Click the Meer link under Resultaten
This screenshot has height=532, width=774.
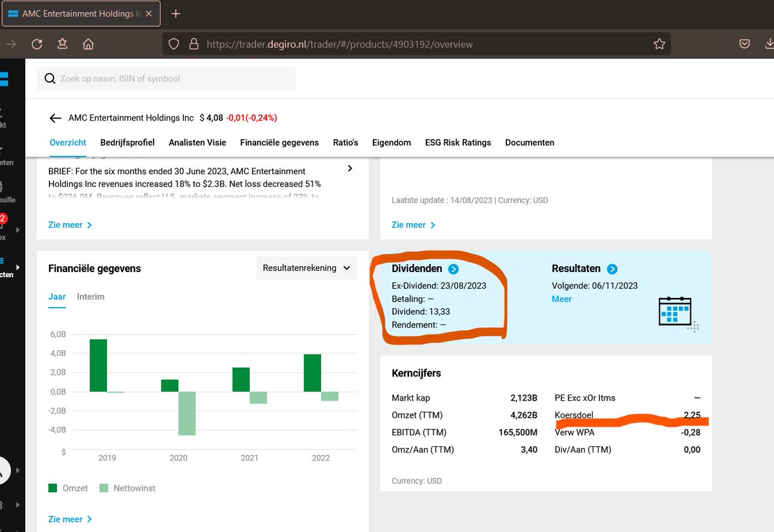click(562, 299)
